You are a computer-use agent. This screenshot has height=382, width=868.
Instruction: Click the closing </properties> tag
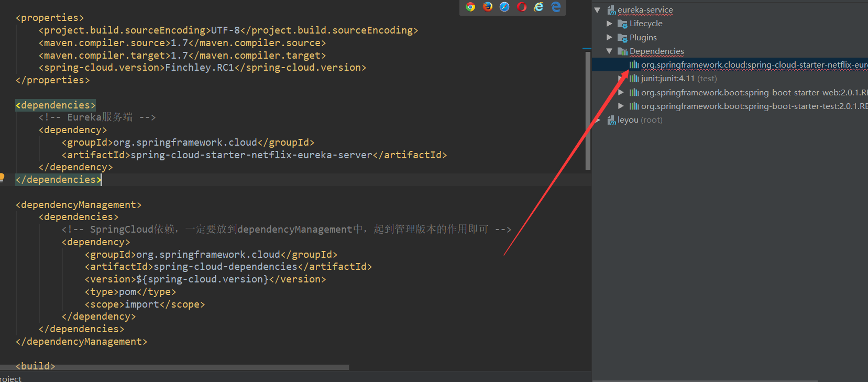[x=52, y=80]
